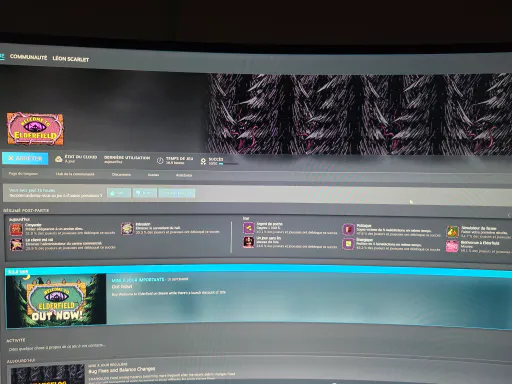Click the Croyante achievement icon

(x=16, y=230)
